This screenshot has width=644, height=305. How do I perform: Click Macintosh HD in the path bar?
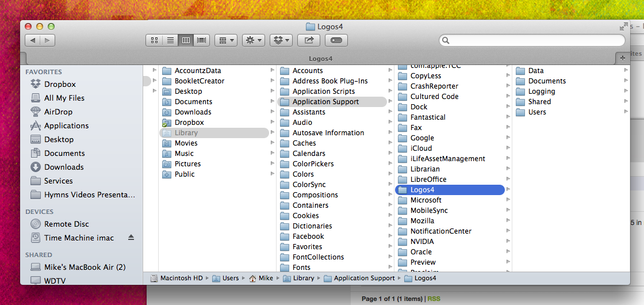(x=177, y=279)
